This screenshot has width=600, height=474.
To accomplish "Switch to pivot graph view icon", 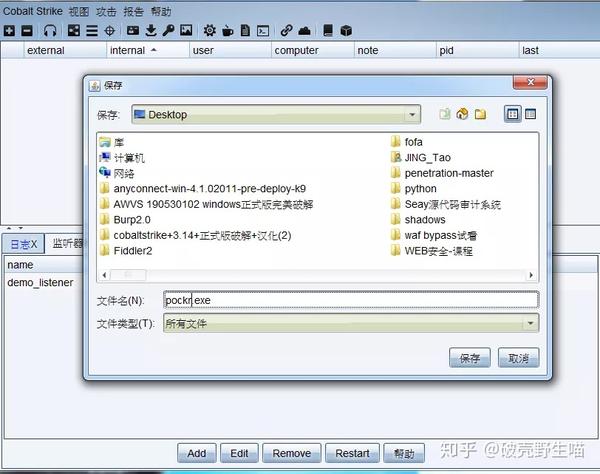I will pyautogui.click(x=73, y=31).
